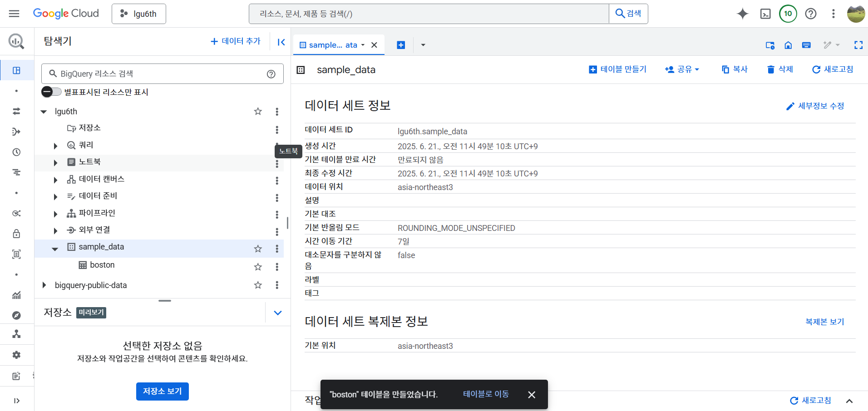Open the help question mark menu
The height and width of the screenshot is (411, 868).
tap(811, 14)
